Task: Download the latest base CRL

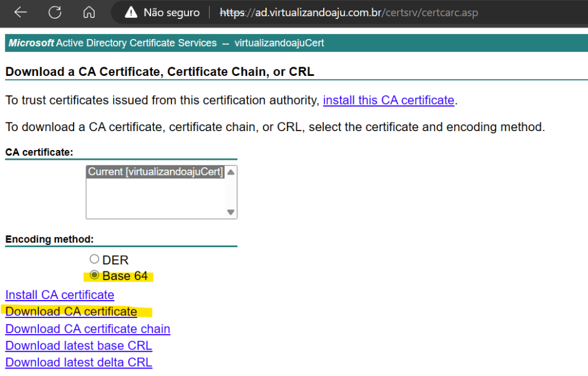Action: 79,346
